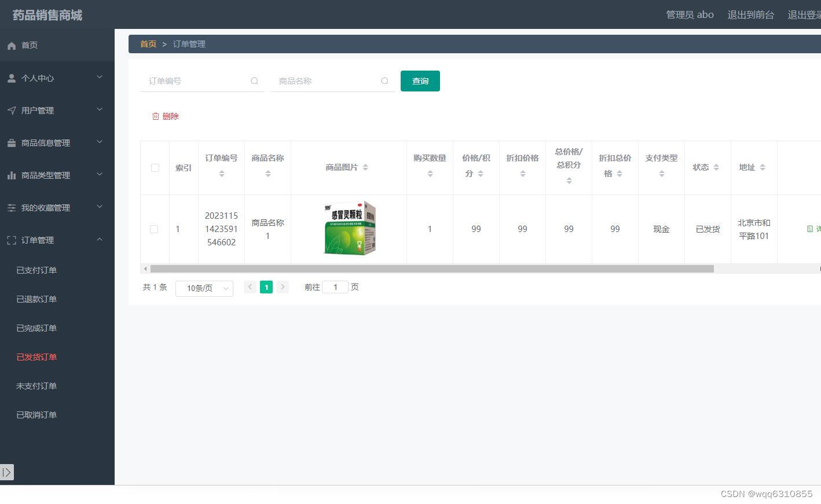Image resolution: width=821 pixels, height=504 pixels.
Task: Expand the 我的收藏管理 menu chevron
Action: coord(100,207)
